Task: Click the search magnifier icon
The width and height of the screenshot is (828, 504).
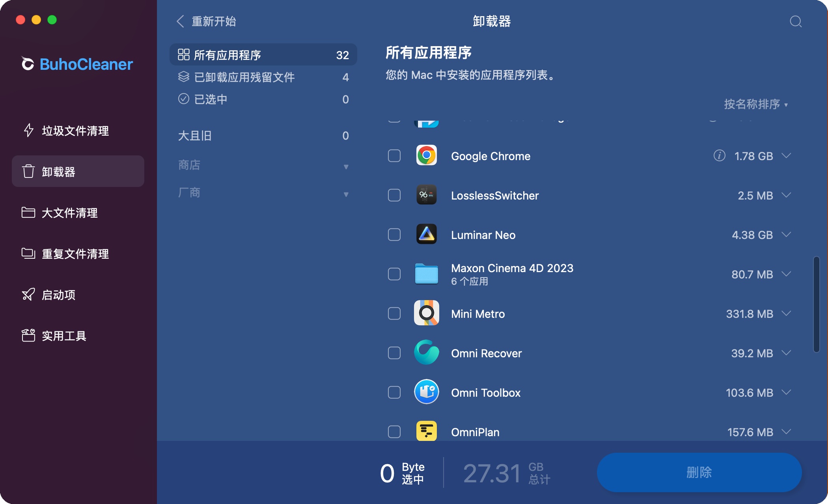Action: click(x=796, y=21)
